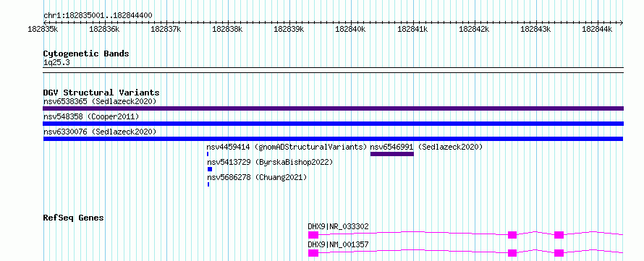Click the DHX9|NR_033302 transcript label
The width and height of the screenshot is (644, 261).
coord(339,226)
